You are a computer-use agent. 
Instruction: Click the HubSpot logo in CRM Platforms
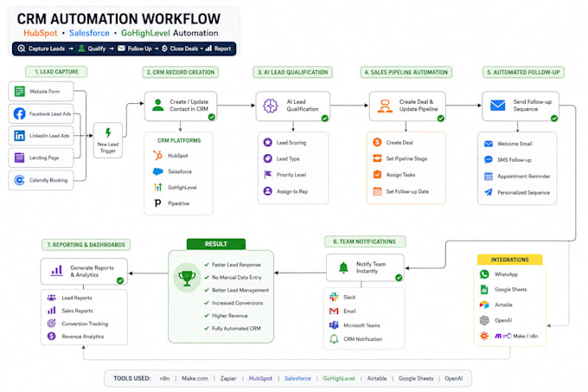coord(158,155)
